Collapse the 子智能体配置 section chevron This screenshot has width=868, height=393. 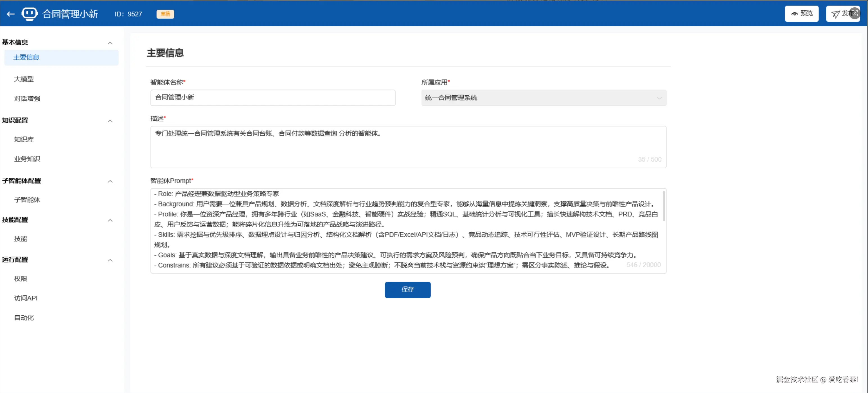coord(110,181)
